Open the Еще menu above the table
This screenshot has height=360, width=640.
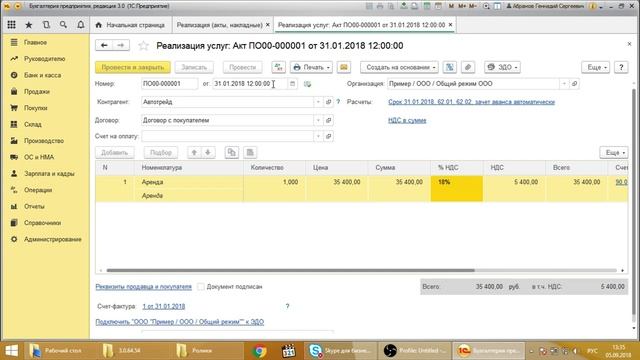tap(614, 153)
